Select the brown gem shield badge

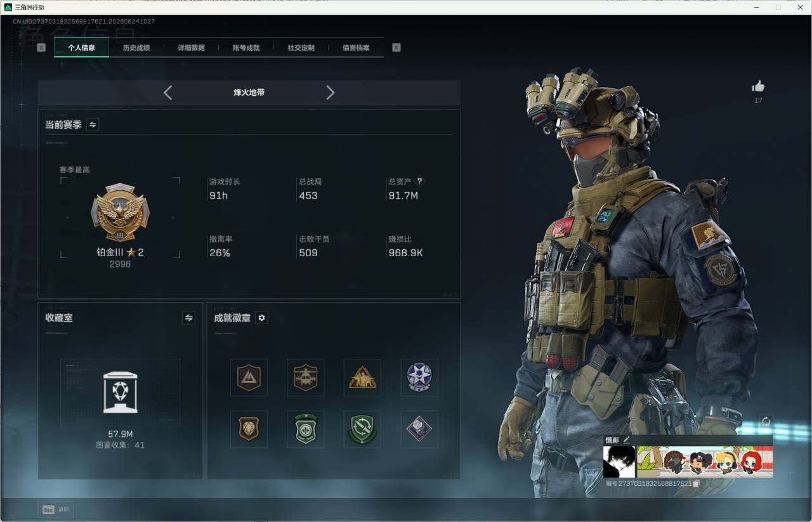(249, 429)
